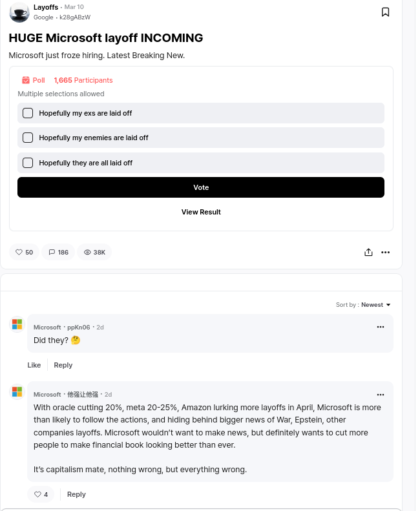The image size is (420, 511).
Task: Check 'Hopefully my enemies are laid off'
Action: tap(28, 138)
